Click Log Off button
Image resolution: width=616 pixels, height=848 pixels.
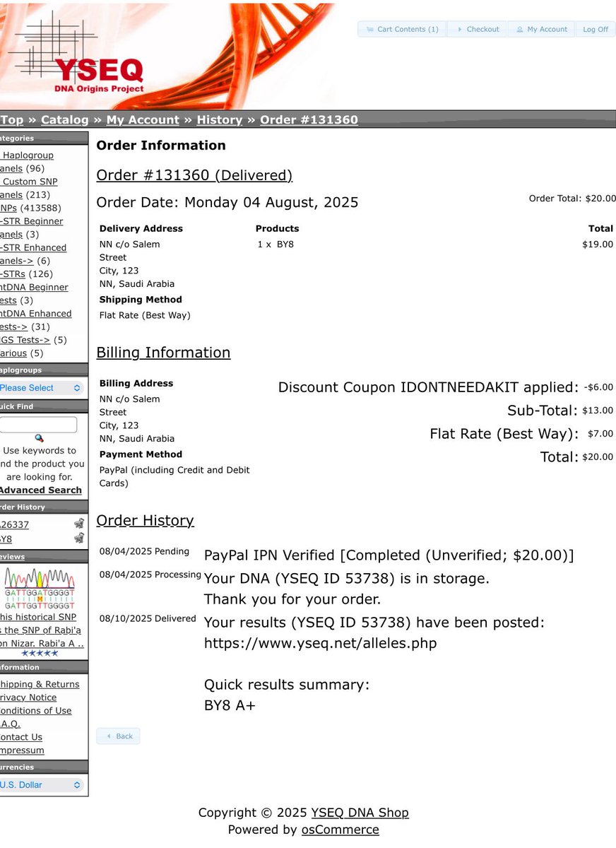[x=595, y=29]
